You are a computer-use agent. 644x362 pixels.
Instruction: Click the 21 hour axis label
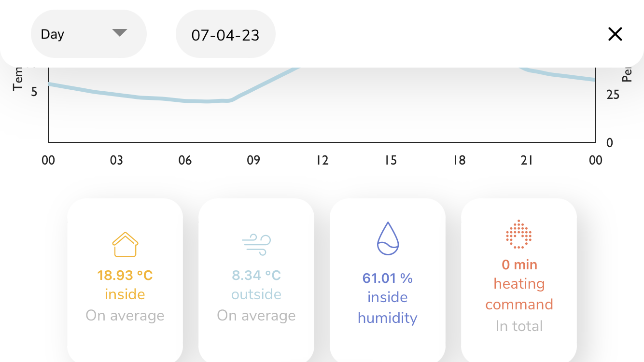pos(527,160)
